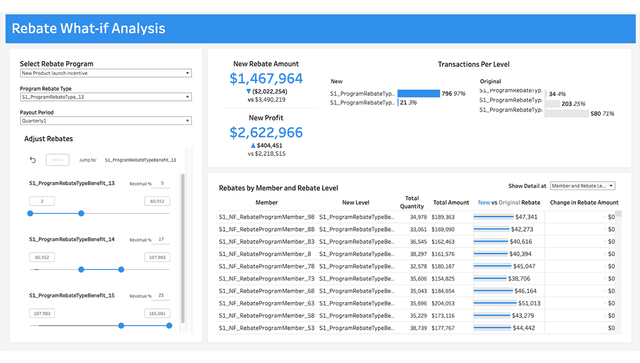Open the Show Detail at dropdown

coord(582,186)
